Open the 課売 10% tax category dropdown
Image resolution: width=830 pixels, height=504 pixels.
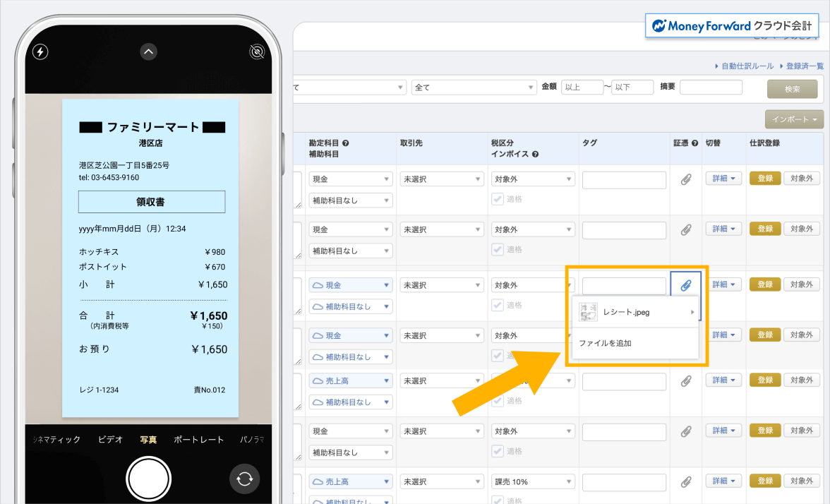click(x=533, y=481)
